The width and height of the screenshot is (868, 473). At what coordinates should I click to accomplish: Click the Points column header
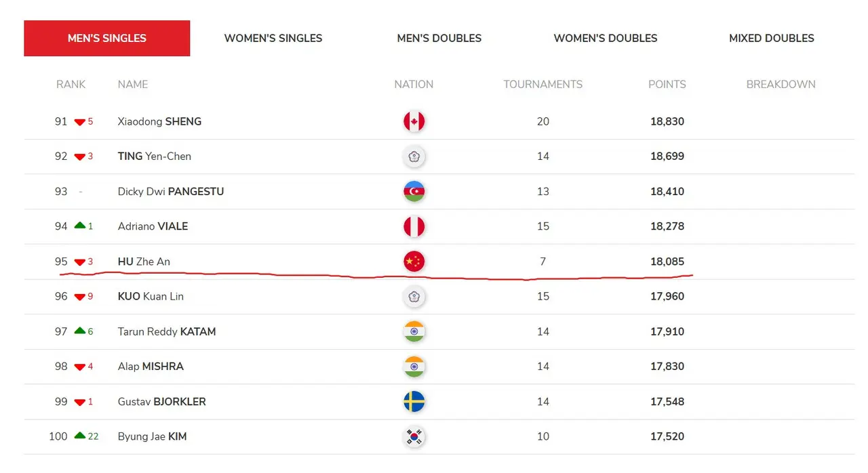point(667,84)
